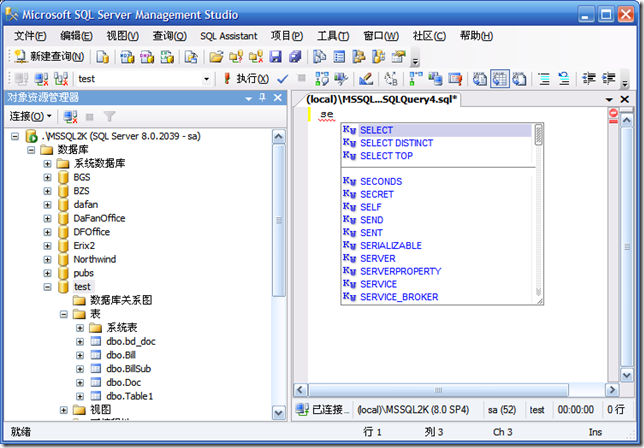The height and width of the screenshot is (448, 644).
Task: Select the DaFanOffice database
Action: coord(99,218)
